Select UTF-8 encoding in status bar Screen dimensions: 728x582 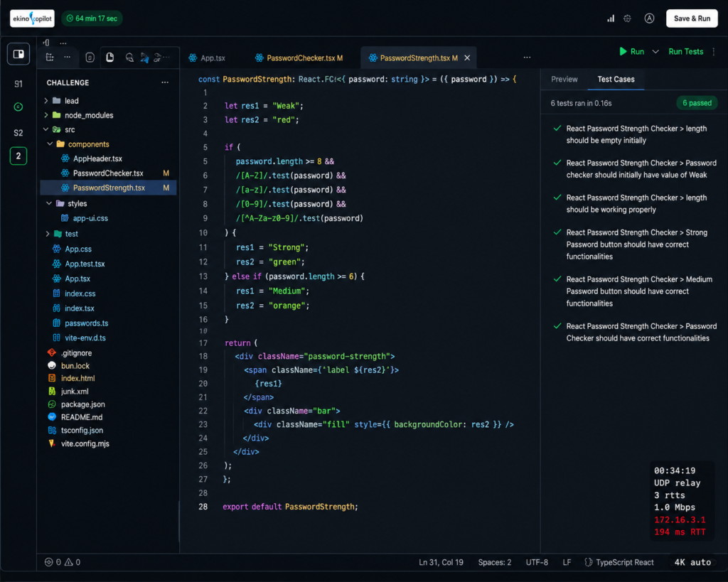537,562
